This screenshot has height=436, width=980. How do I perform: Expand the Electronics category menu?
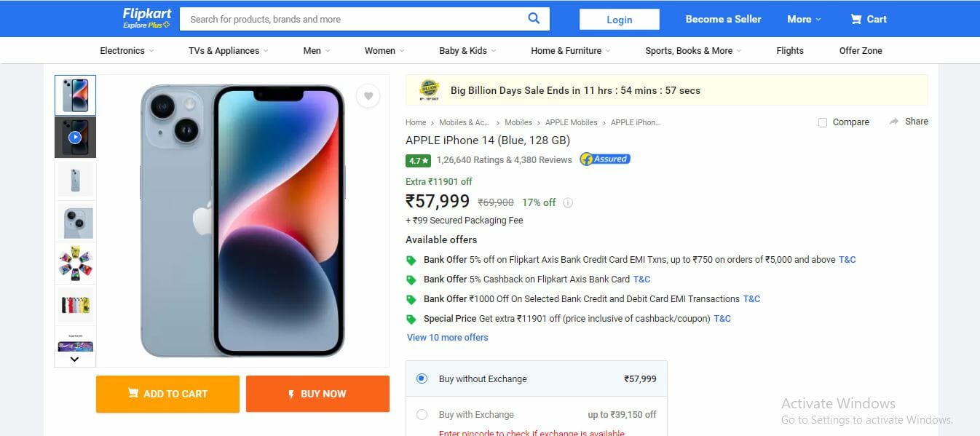pos(127,50)
